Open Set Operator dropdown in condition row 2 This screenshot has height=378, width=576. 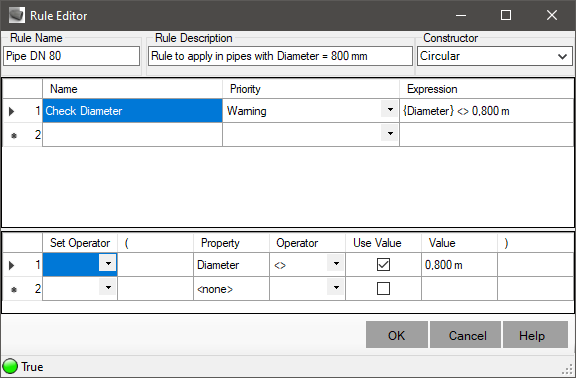coord(108,287)
